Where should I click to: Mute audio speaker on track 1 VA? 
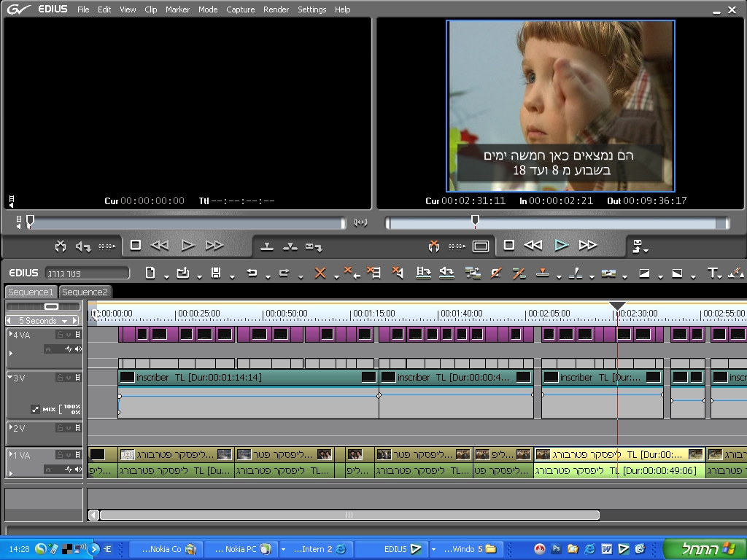[78, 469]
